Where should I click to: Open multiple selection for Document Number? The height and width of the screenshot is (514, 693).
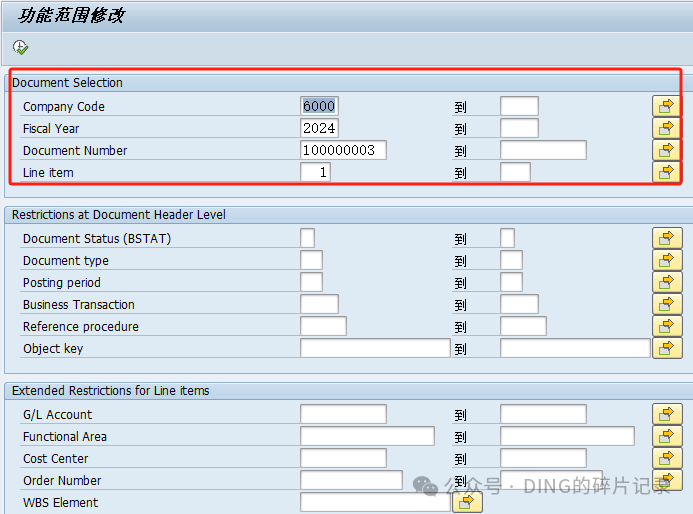(666, 150)
